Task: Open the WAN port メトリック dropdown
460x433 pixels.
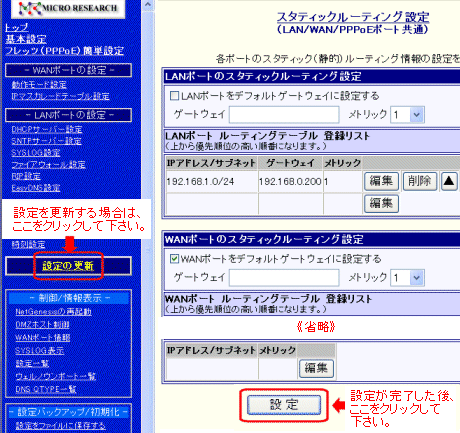Action: [407, 278]
